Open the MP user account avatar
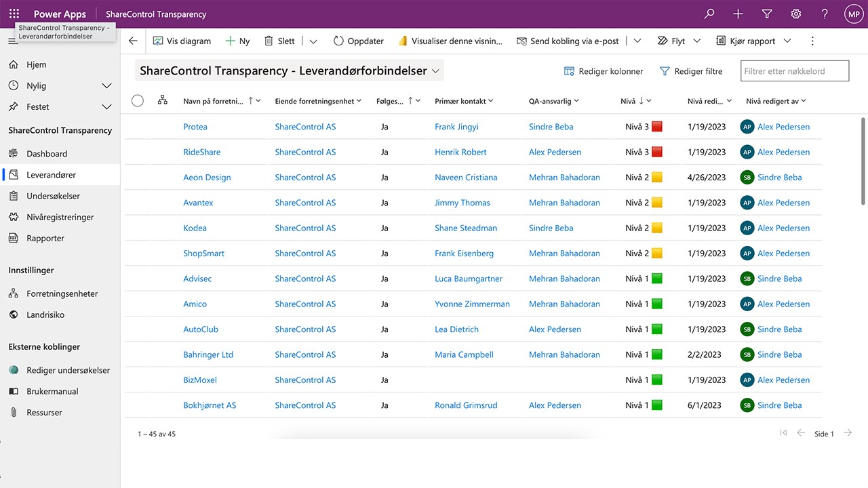868x488 pixels. click(853, 14)
